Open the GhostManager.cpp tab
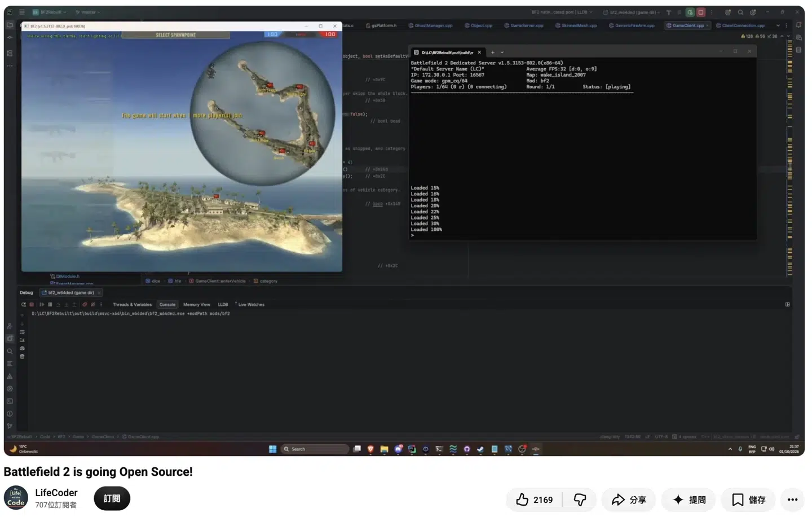This screenshot has width=812, height=517. (x=430, y=25)
